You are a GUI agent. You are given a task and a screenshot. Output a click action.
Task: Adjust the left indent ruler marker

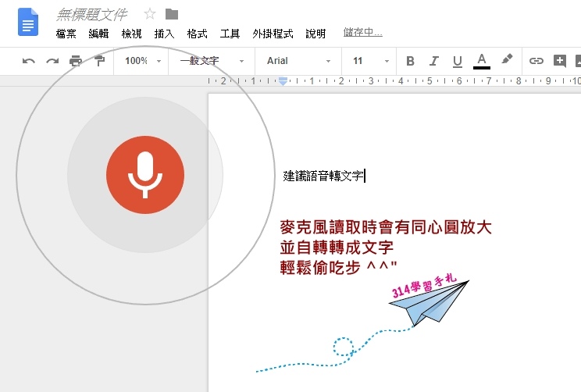point(283,81)
